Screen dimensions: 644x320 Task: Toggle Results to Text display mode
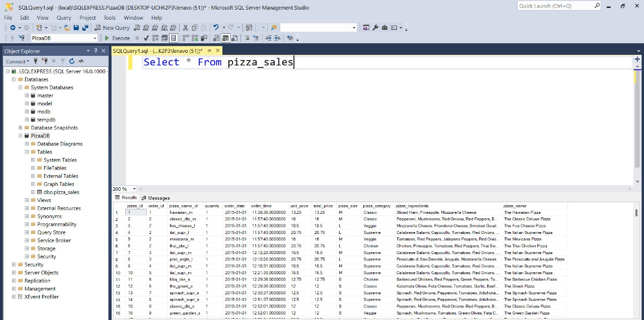pyautogui.click(x=215, y=38)
